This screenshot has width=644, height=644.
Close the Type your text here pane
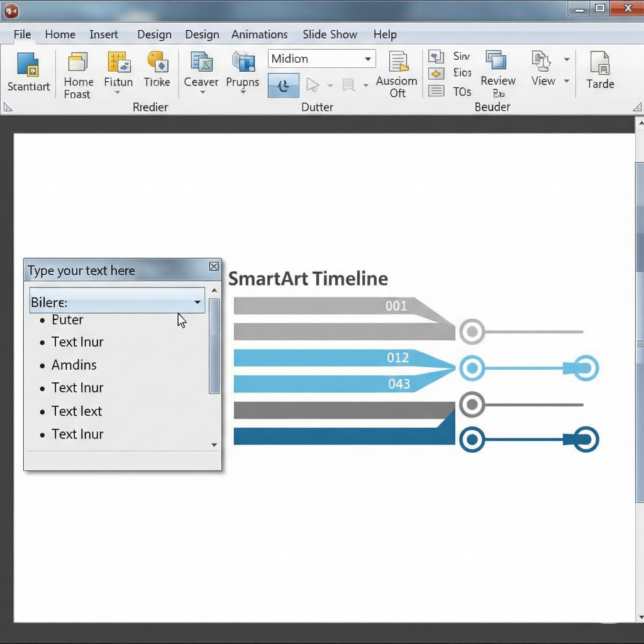[x=214, y=267]
